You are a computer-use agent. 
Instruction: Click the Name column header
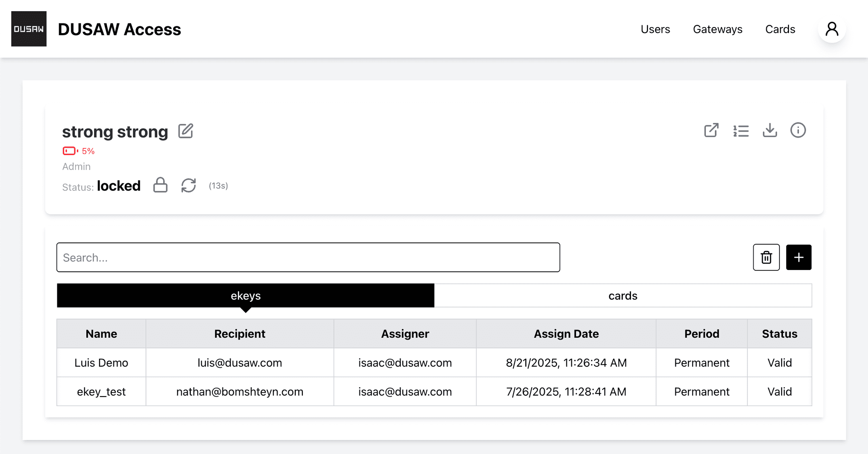click(x=101, y=334)
